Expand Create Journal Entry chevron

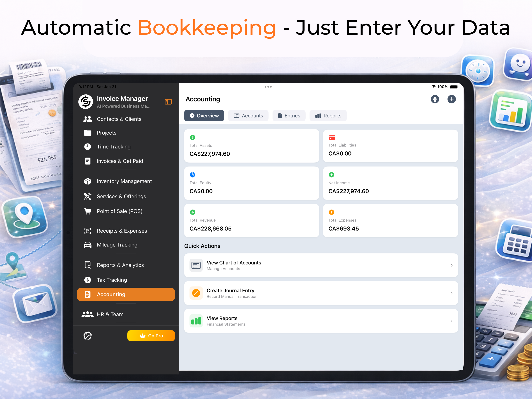451,293
